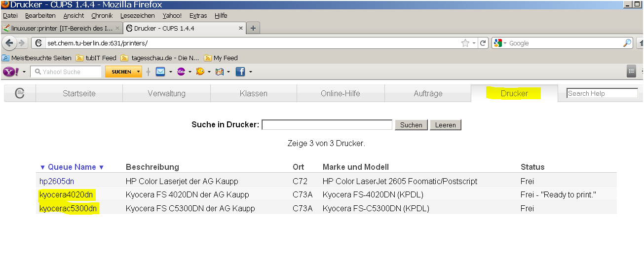644x267 pixels.
Task: Switch to linuxuser:printer browser tab
Action: pos(61,28)
